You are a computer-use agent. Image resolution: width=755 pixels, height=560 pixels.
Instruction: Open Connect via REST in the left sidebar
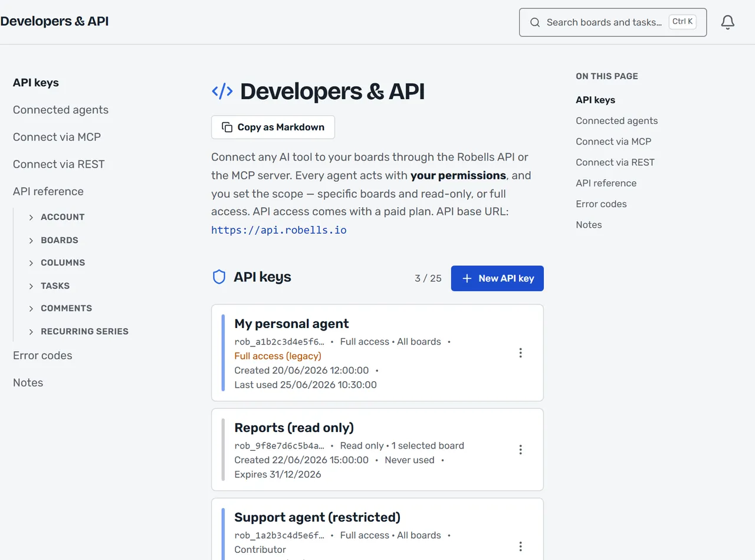coord(59,164)
